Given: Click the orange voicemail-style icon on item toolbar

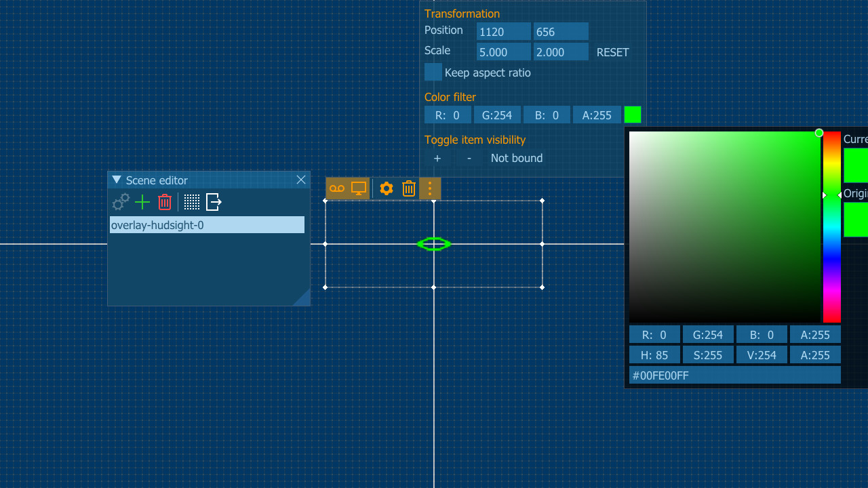Looking at the screenshot, I should (x=337, y=188).
